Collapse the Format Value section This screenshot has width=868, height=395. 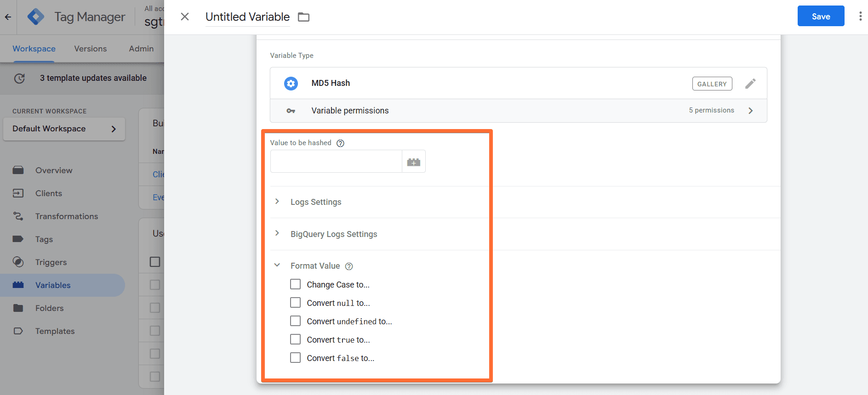point(277,265)
